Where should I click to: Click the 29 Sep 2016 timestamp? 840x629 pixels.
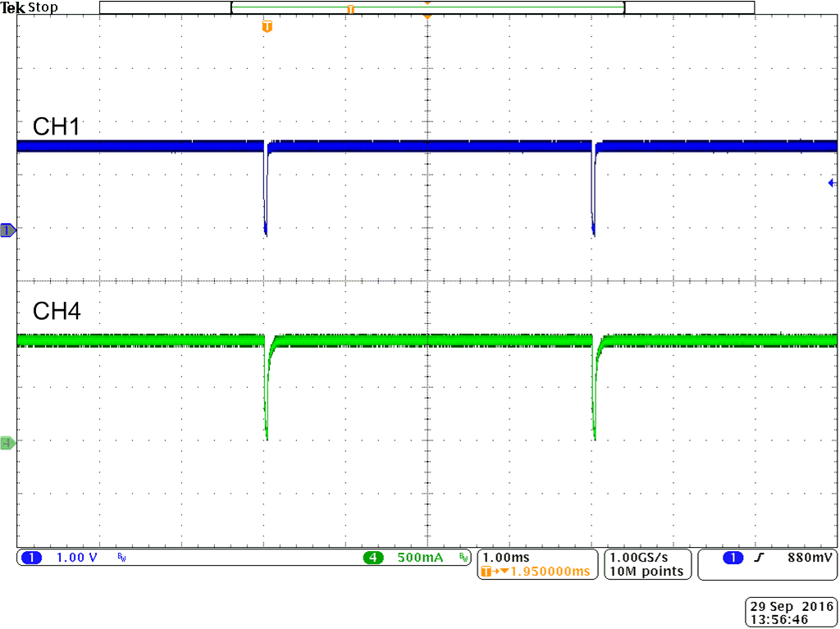791,607
